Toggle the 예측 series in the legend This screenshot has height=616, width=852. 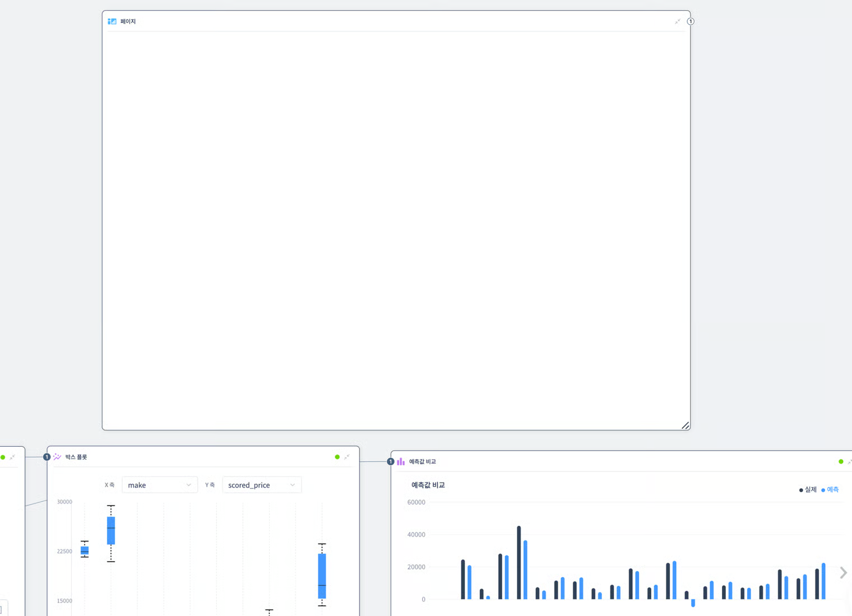pos(830,490)
